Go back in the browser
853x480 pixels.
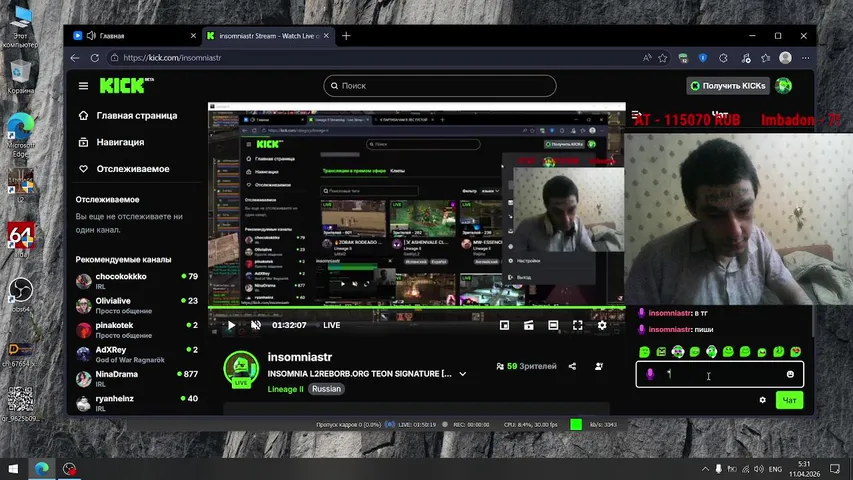pos(75,58)
